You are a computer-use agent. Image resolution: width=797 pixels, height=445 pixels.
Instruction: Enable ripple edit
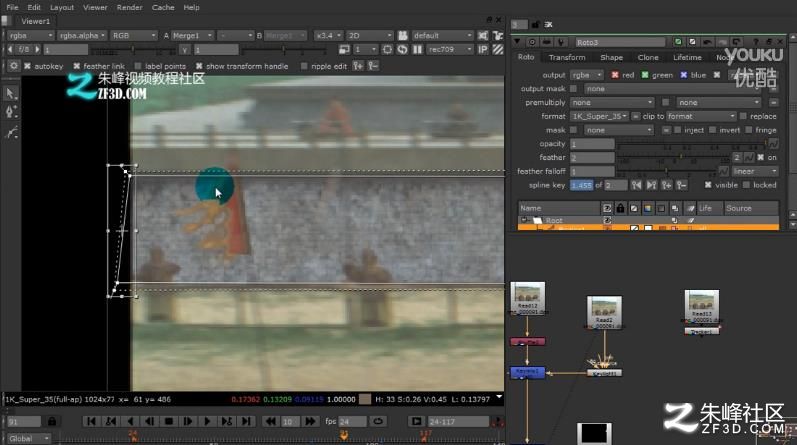click(304, 66)
